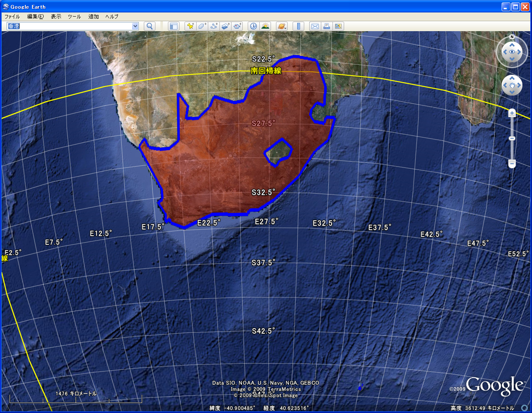Show the ruler measuring tool
Image resolution: width=532 pixels, height=413 pixels.
298,26
